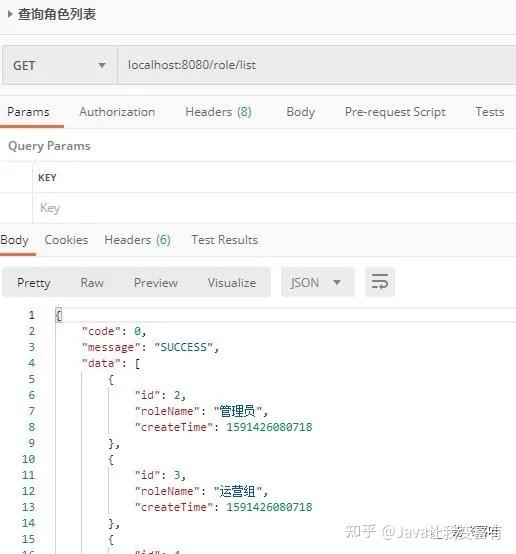Expand the 查询角色列表 request description triangle
Screen dimensions: 516x554
[10, 14]
